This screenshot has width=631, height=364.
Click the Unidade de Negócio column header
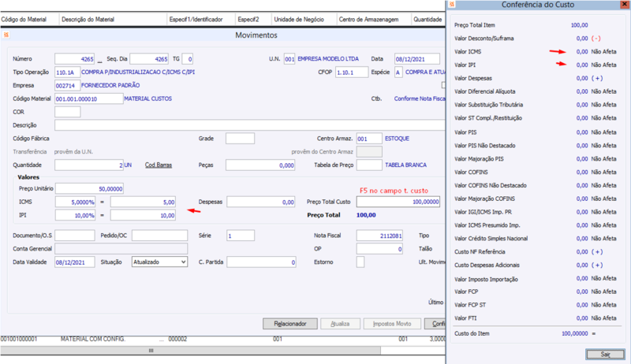click(x=299, y=19)
